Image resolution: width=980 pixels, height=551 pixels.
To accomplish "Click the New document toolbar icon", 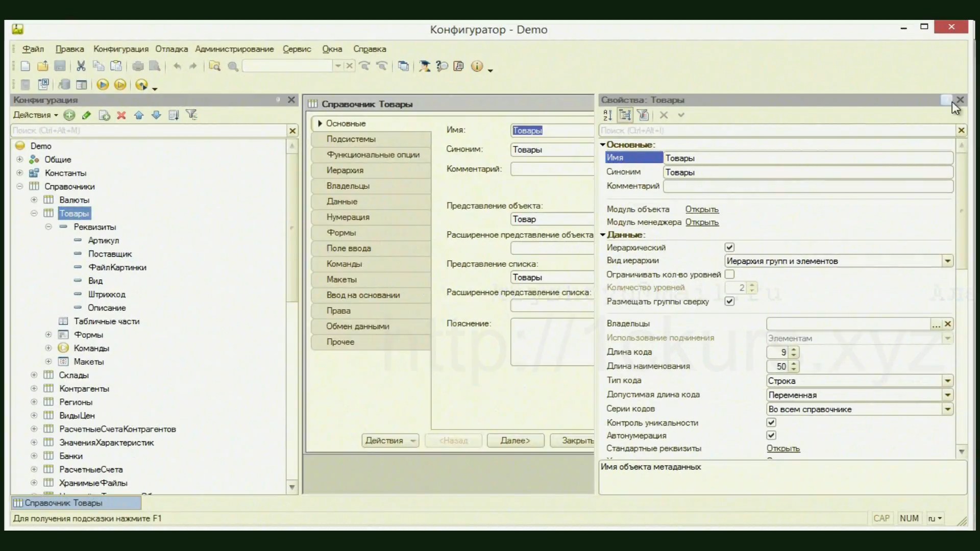I will click(x=25, y=66).
